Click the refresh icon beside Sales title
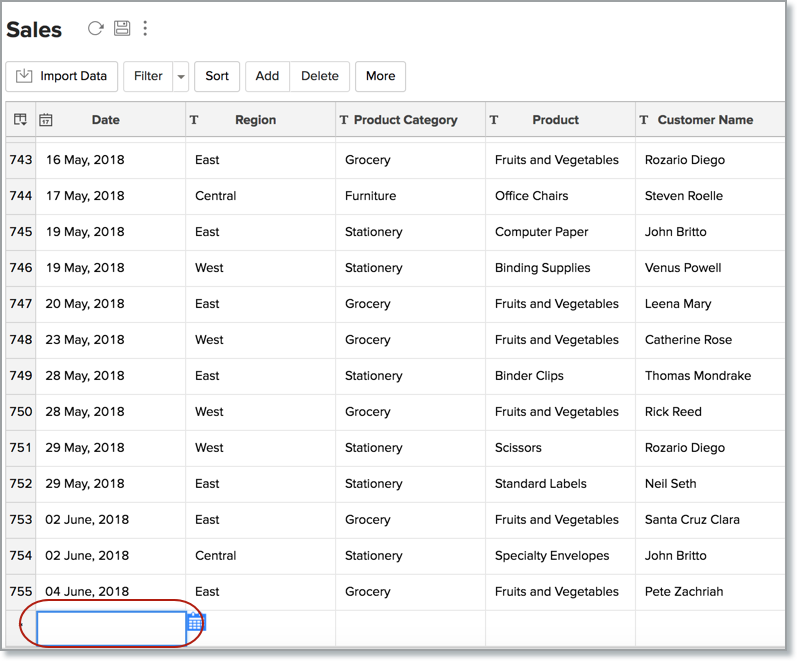The width and height of the screenshot is (797, 661). coord(95,29)
